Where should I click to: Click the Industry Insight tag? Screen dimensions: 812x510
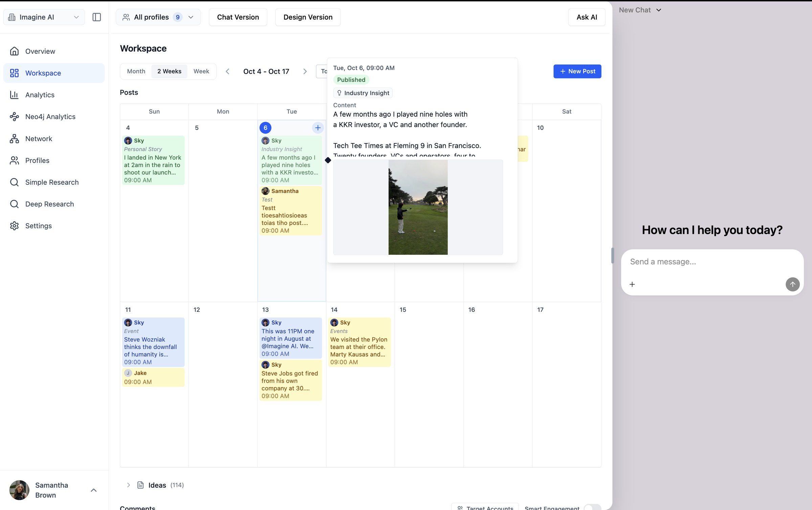click(x=363, y=93)
